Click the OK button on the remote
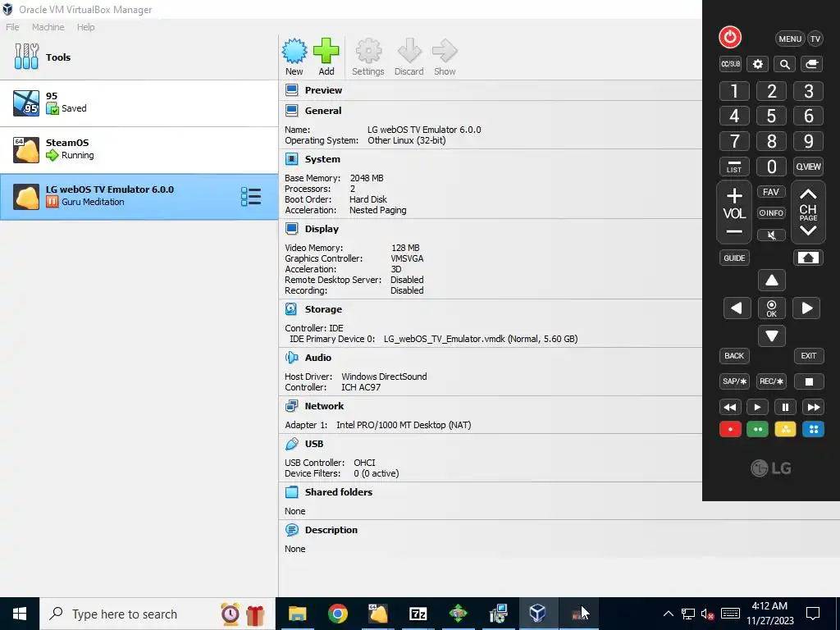This screenshot has width=840, height=630. (771, 308)
